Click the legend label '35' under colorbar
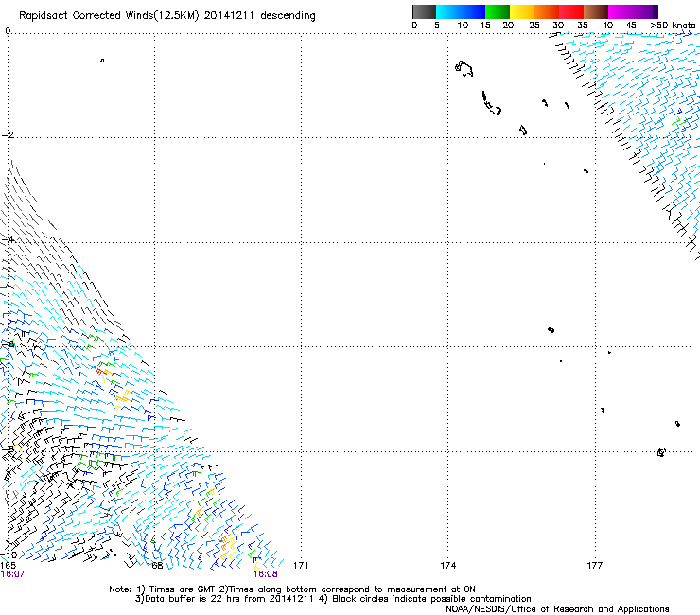Image resolution: width=700 pixels, height=615 pixels. (x=583, y=26)
